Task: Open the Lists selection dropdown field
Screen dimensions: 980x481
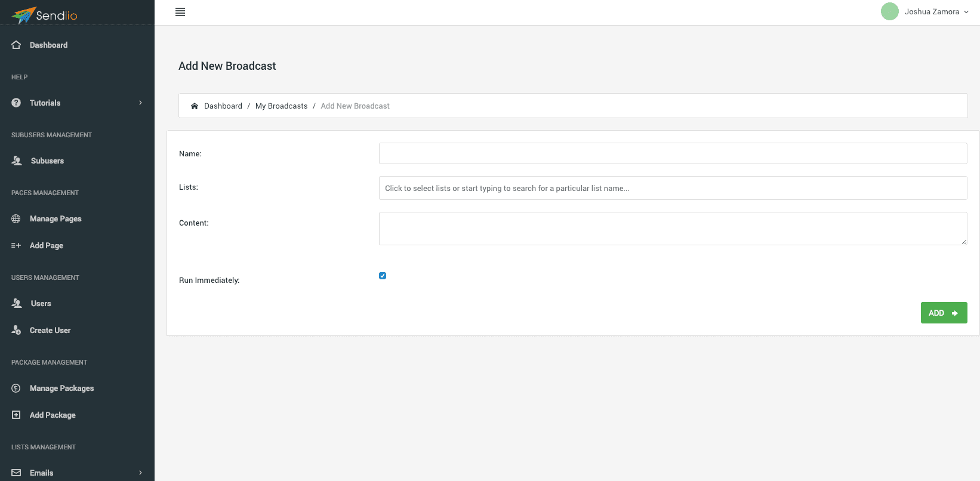Action: click(x=673, y=188)
